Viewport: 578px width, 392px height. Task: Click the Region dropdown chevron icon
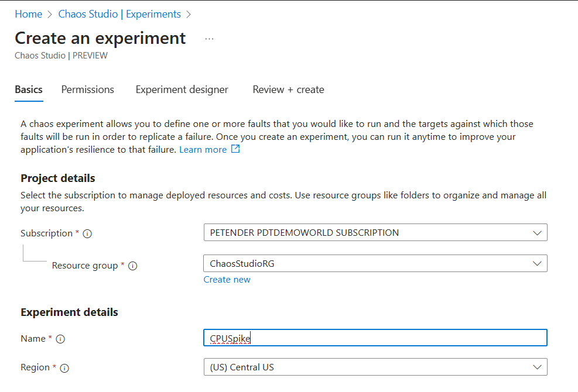537,367
